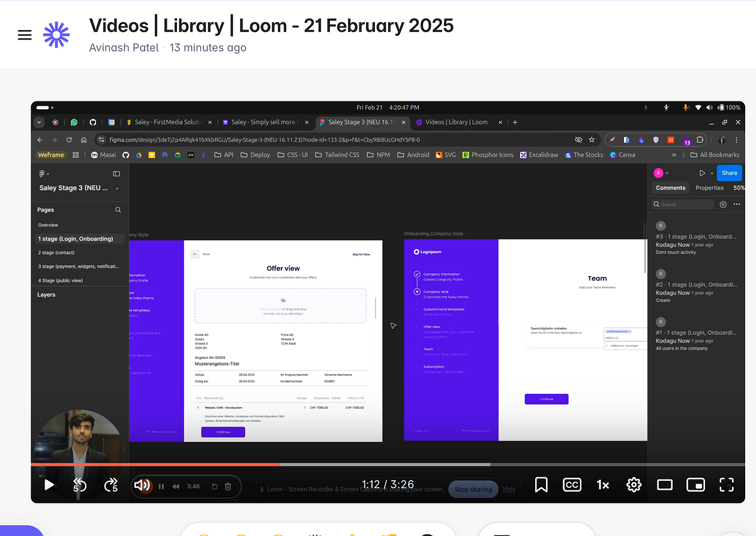Click the restart recording icon in Loom widget
Viewport: 756px width, 536px height.
coord(214,486)
